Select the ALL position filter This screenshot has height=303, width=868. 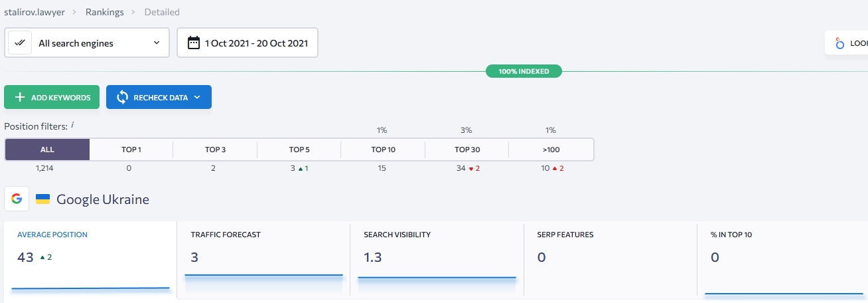click(47, 150)
